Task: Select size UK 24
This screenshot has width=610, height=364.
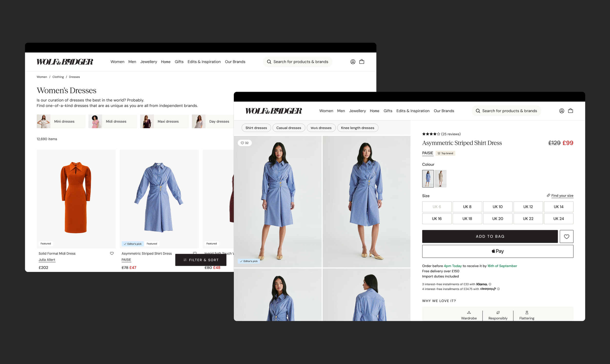Action: pos(559,218)
